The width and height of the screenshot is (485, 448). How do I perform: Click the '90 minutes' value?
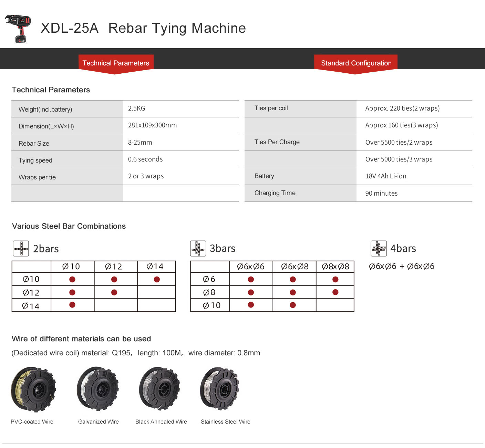pos(381,194)
